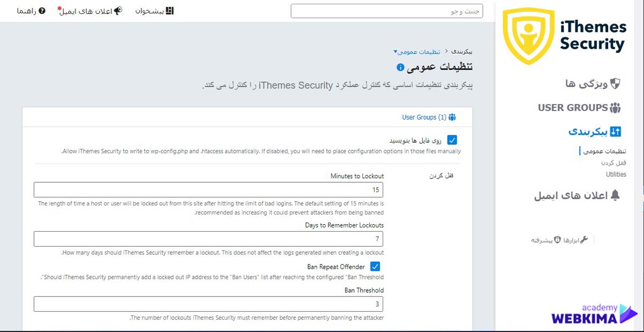The width and height of the screenshot is (644, 332).
Task: Click the wrench icon next to ابزارها
Action: 584,240
